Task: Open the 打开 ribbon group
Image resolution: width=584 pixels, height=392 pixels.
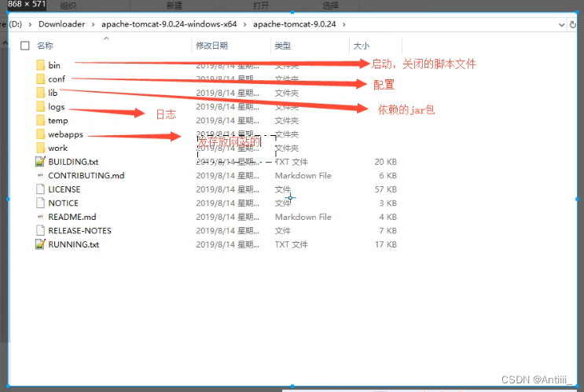Action: click(x=261, y=5)
